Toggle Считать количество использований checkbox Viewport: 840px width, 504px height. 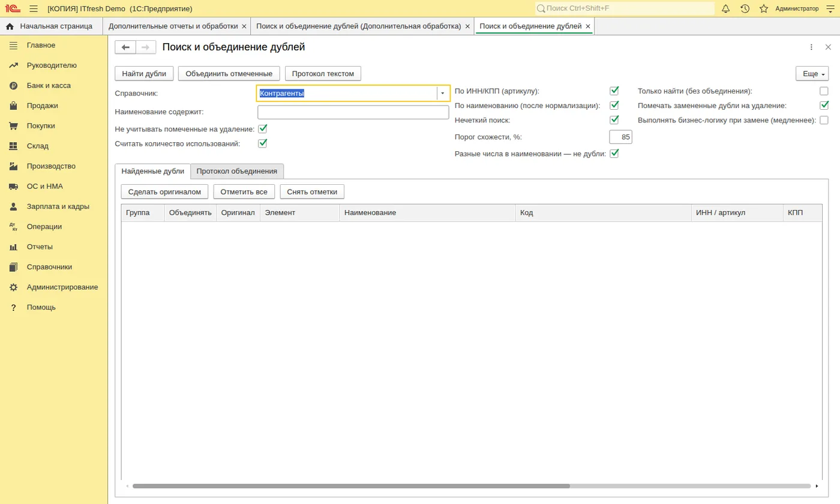(x=262, y=143)
